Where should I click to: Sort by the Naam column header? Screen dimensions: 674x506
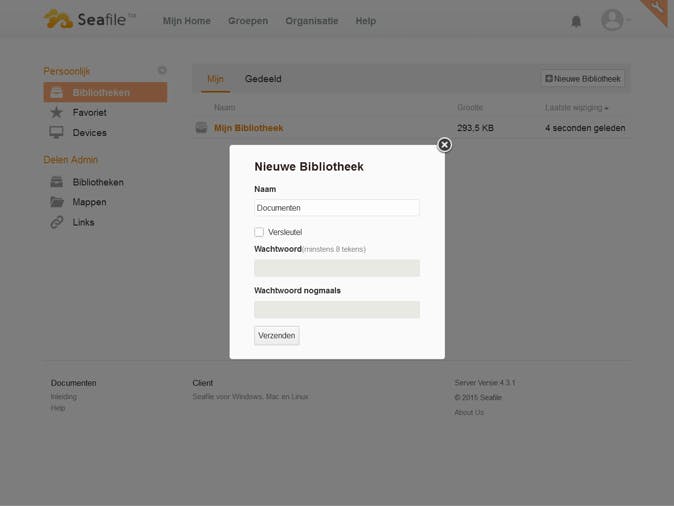[x=225, y=107]
